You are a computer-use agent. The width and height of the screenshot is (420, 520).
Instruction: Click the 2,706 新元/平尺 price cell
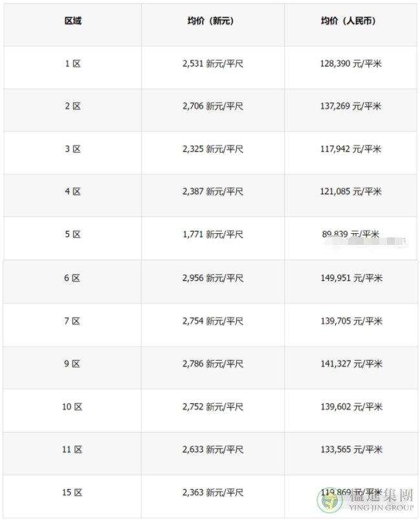213,106
